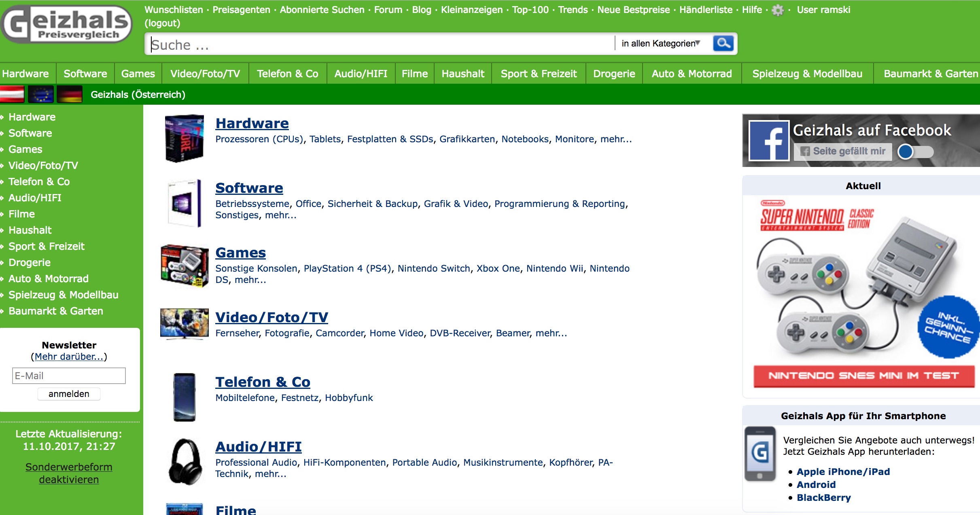Select Drogerie in left sidebar list
The width and height of the screenshot is (980, 515).
[30, 262]
